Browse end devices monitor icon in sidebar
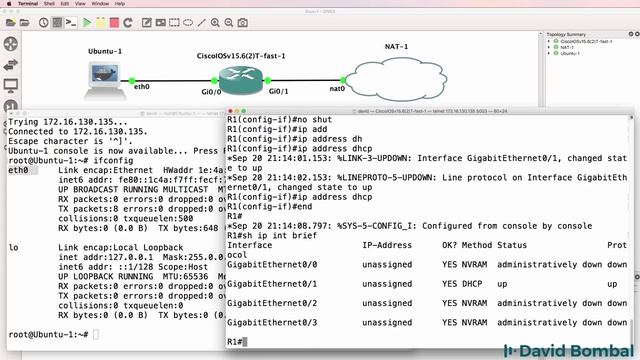The image size is (640, 360). pyautogui.click(x=11, y=86)
